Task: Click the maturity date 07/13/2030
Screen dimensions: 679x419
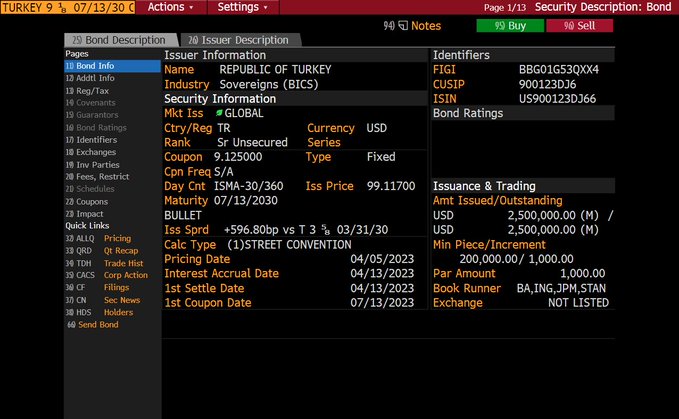Action: (246, 200)
